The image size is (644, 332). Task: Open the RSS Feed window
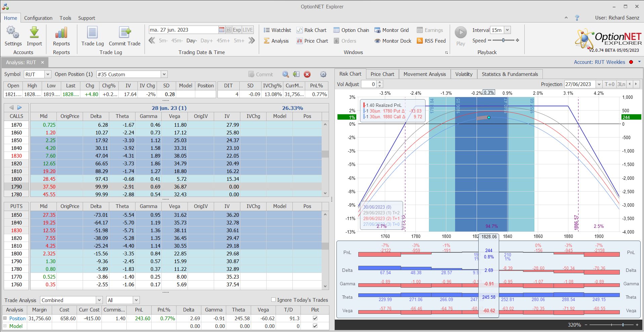pos(431,41)
